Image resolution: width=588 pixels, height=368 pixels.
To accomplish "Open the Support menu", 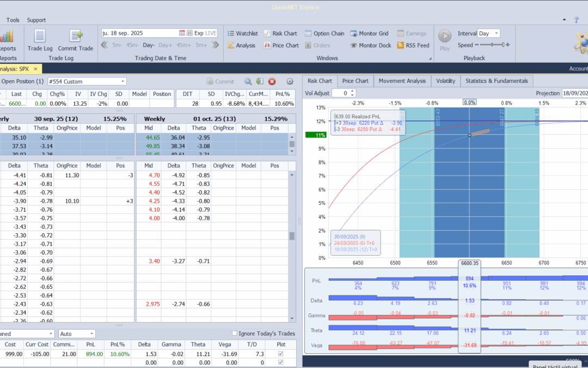I will [36, 20].
